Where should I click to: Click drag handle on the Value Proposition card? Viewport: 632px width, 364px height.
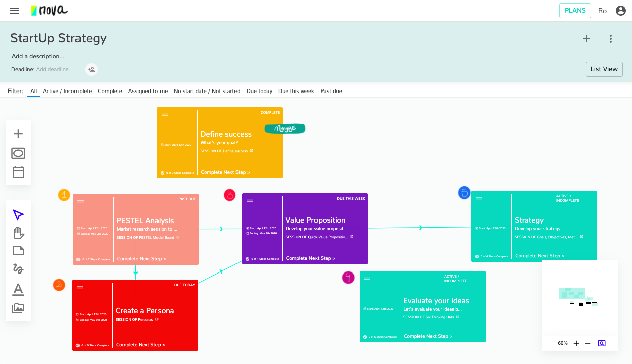tap(250, 201)
